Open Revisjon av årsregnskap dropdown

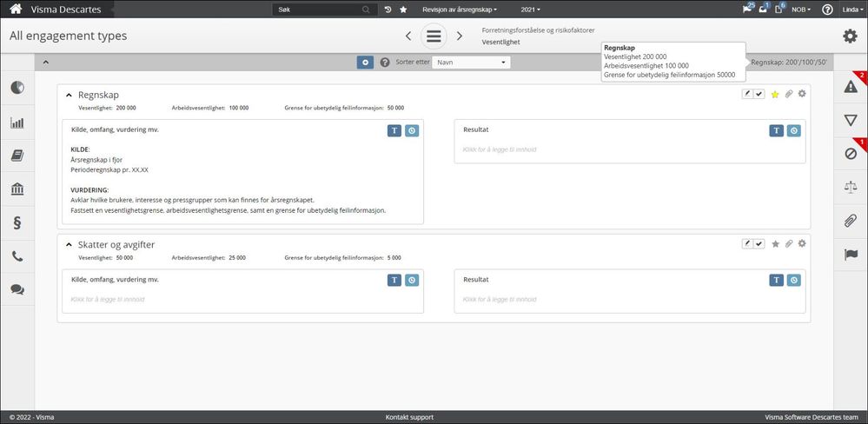point(460,10)
